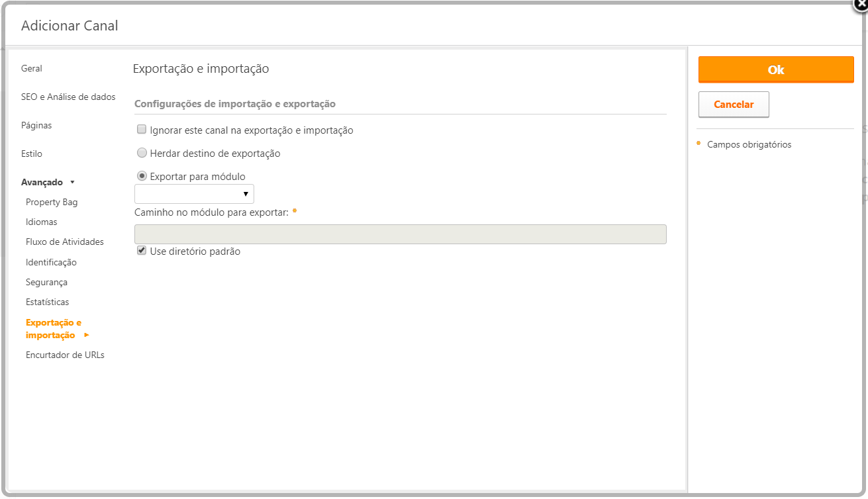
Task: Select Idiomas in the sidebar
Action: (x=42, y=222)
